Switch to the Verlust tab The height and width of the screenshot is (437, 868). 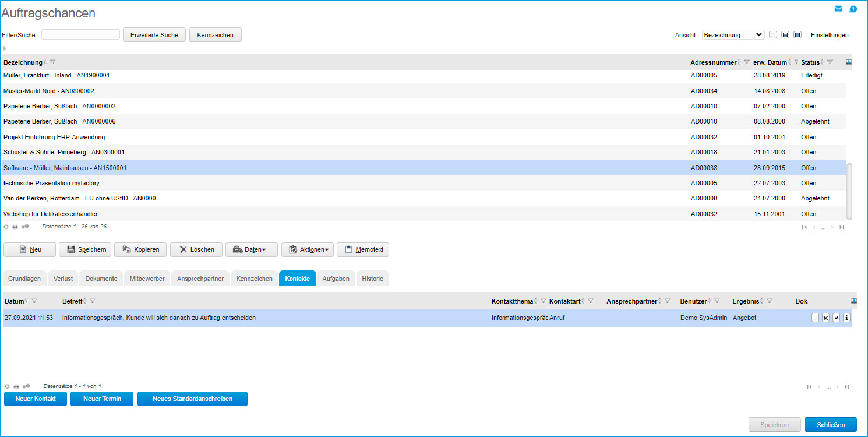point(63,279)
